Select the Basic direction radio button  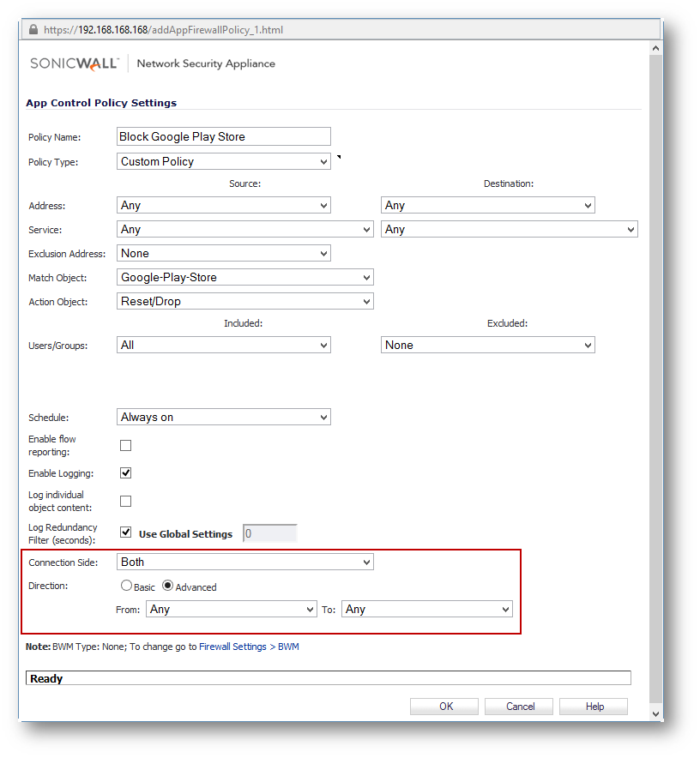coord(127,587)
